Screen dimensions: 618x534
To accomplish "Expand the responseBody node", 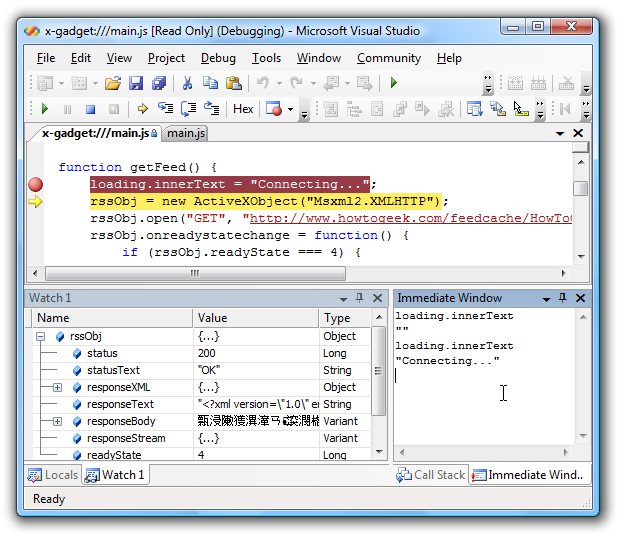I will (58, 421).
